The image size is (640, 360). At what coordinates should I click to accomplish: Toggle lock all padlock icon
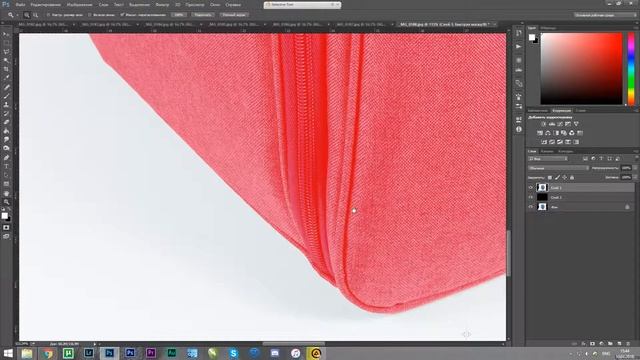pyautogui.click(x=572, y=178)
